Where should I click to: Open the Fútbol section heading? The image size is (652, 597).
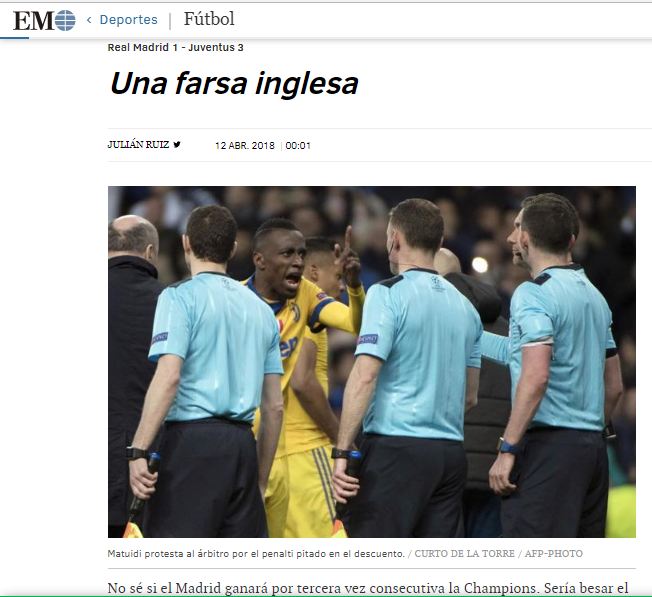tap(209, 19)
